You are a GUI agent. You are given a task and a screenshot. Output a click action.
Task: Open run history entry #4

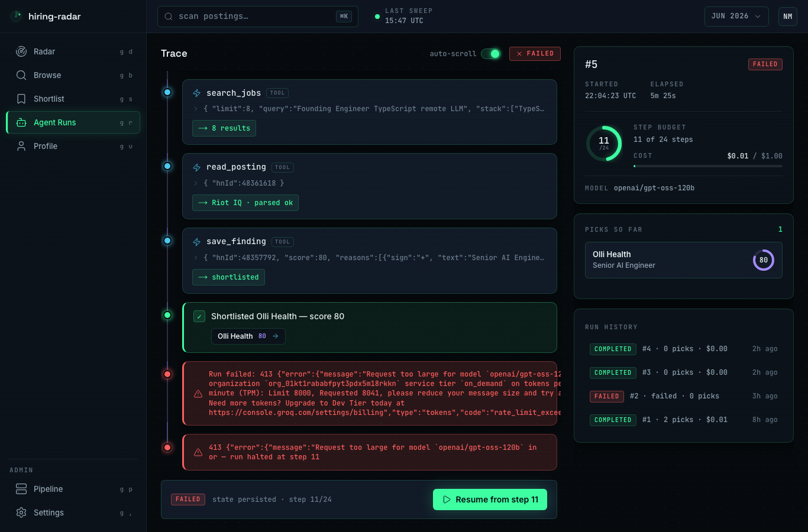point(684,349)
